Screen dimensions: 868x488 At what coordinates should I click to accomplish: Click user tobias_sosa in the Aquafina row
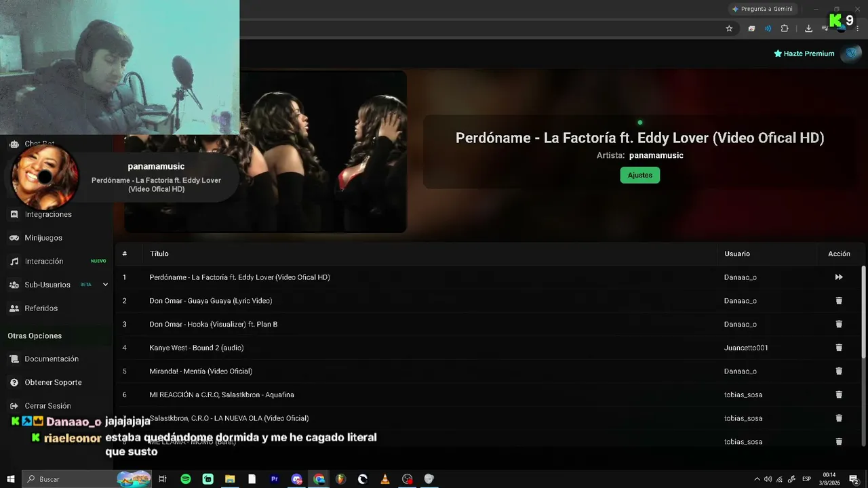tap(743, 394)
